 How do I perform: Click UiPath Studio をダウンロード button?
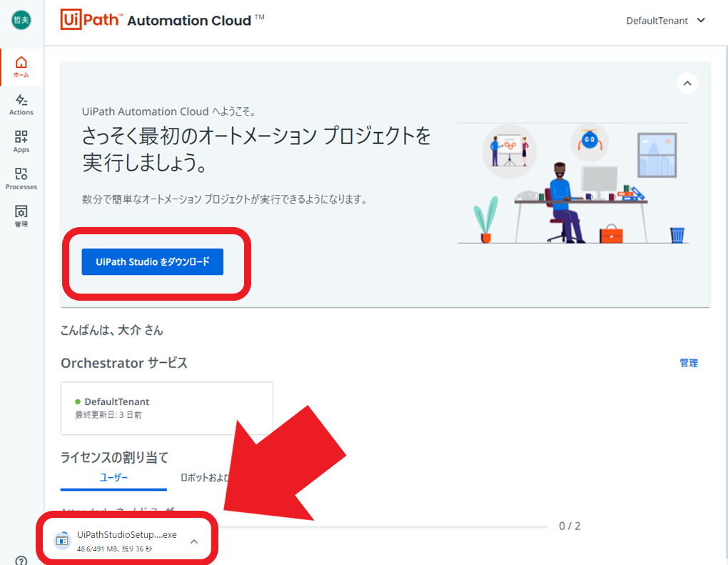[x=152, y=261]
